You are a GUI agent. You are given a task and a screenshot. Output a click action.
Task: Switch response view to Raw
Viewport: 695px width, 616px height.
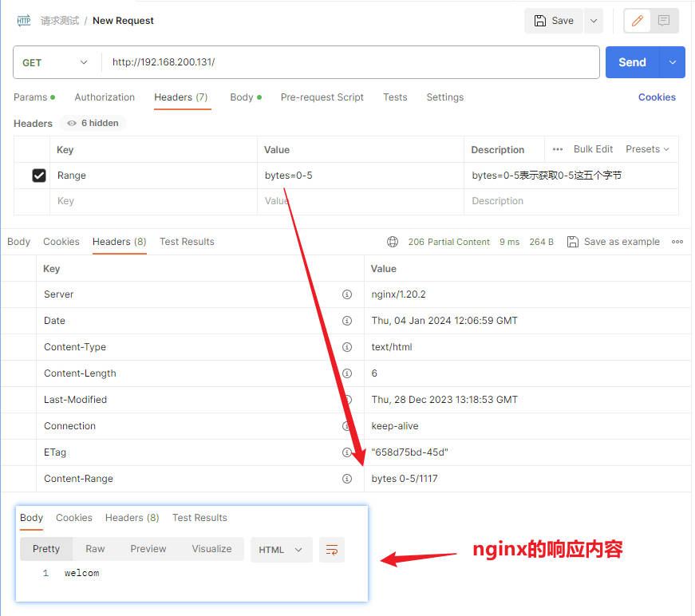tap(95, 549)
